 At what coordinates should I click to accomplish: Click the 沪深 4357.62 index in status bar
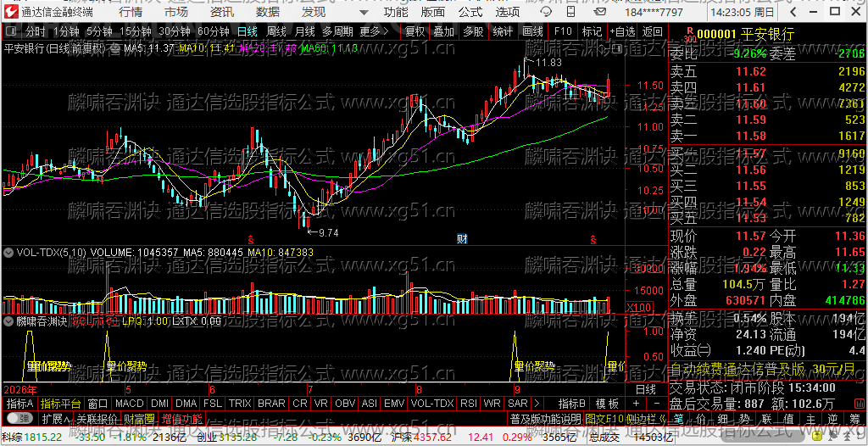pyautogui.click(x=422, y=438)
